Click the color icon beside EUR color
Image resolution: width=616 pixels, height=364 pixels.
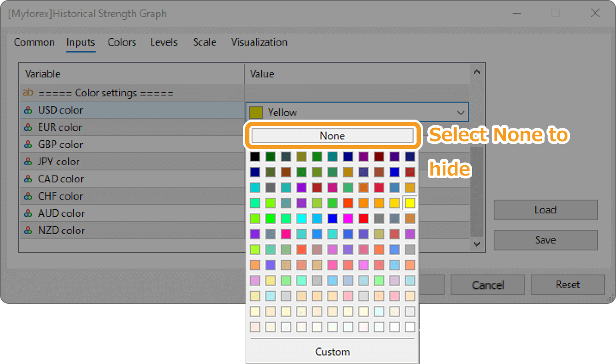click(28, 127)
